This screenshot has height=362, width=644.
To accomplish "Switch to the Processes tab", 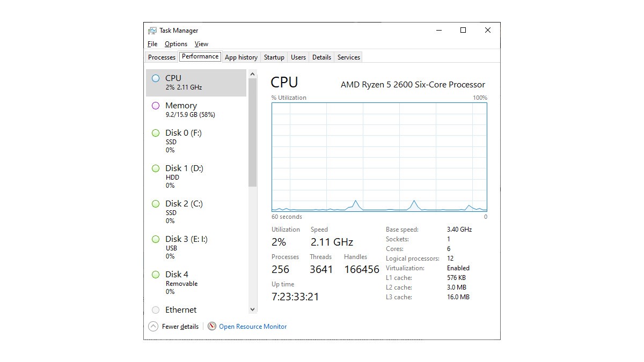I will point(162,57).
